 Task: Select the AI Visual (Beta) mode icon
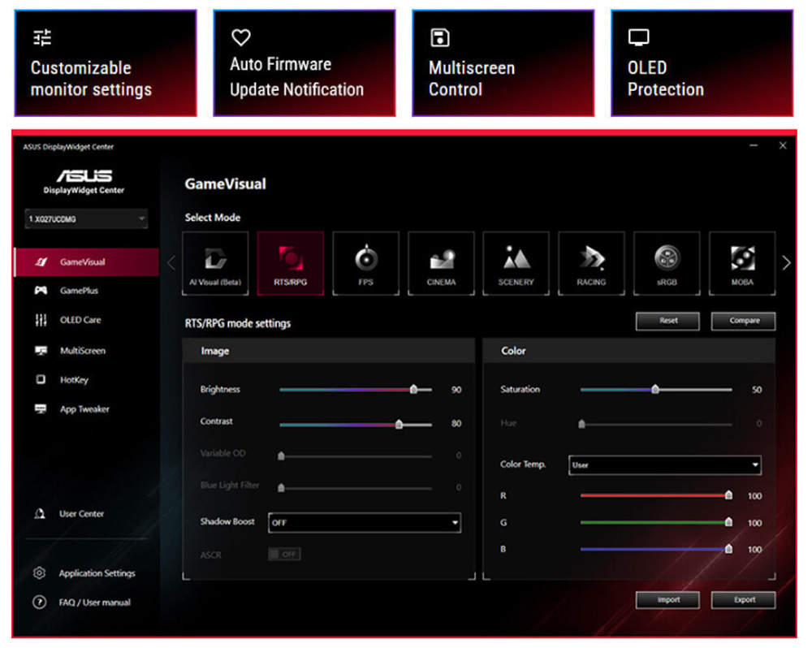click(215, 263)
